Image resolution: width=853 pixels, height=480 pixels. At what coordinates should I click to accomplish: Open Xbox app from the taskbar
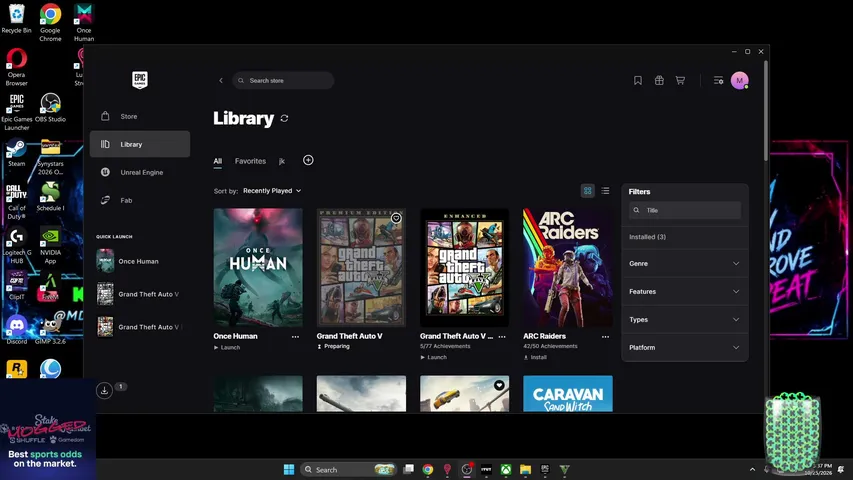pos(506,469)
